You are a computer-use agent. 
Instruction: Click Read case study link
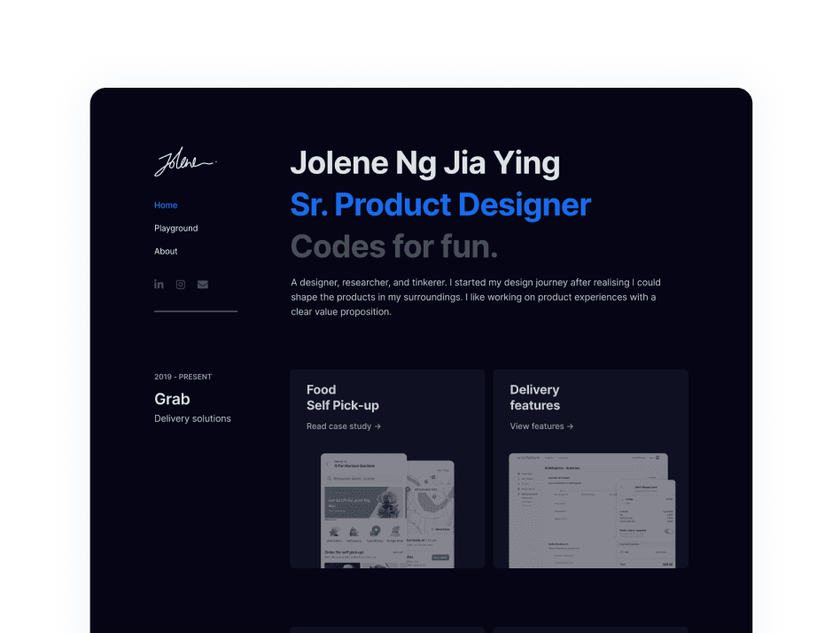[x=344, y=426]
